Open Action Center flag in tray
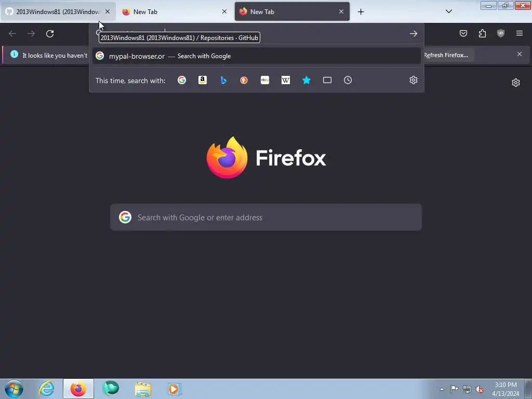The height and width of the screenshot is (399, 532). (454, 389)
